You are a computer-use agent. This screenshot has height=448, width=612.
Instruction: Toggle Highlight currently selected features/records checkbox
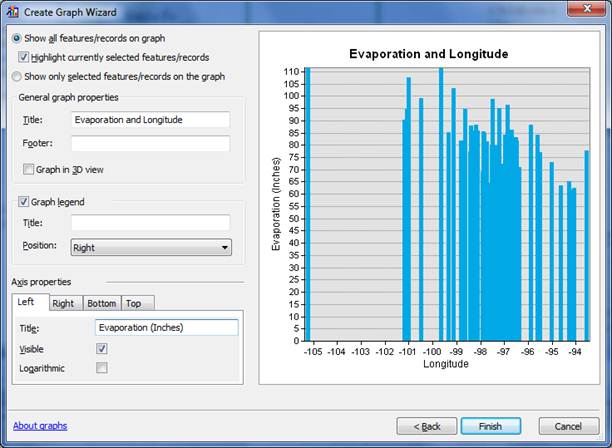click(26, 57)
